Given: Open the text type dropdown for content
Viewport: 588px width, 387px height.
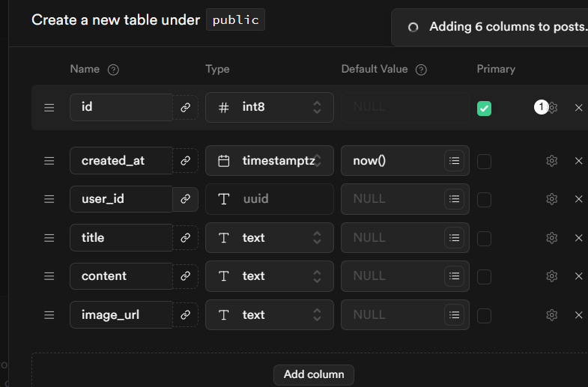Looking at the screenshot, I should click(270, 276).
